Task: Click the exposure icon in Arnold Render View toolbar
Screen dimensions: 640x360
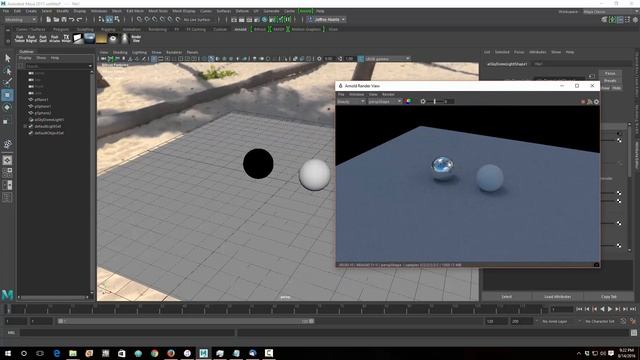Action: (423, 101)
